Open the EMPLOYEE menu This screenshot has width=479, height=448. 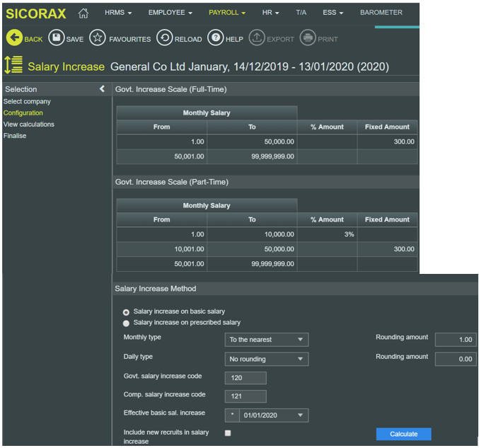pos(170,13)
